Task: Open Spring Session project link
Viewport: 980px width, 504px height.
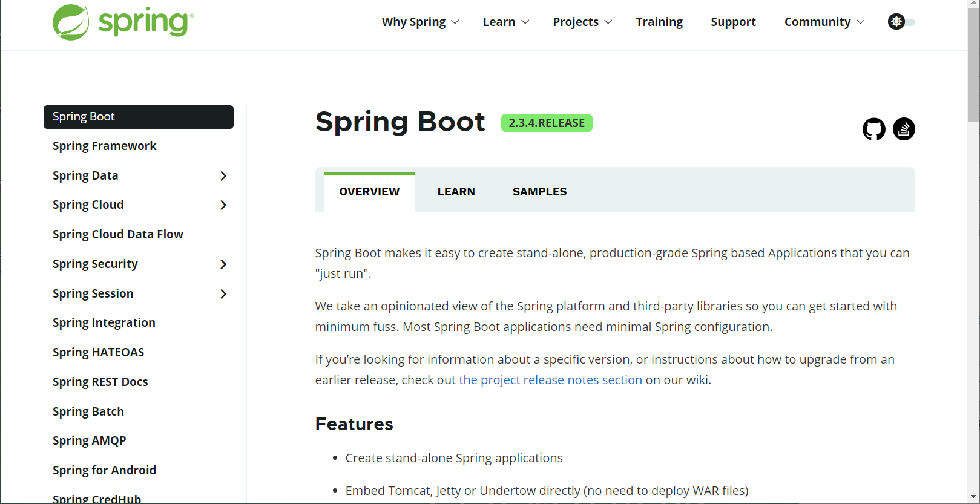Action: [x=93, y=293]
